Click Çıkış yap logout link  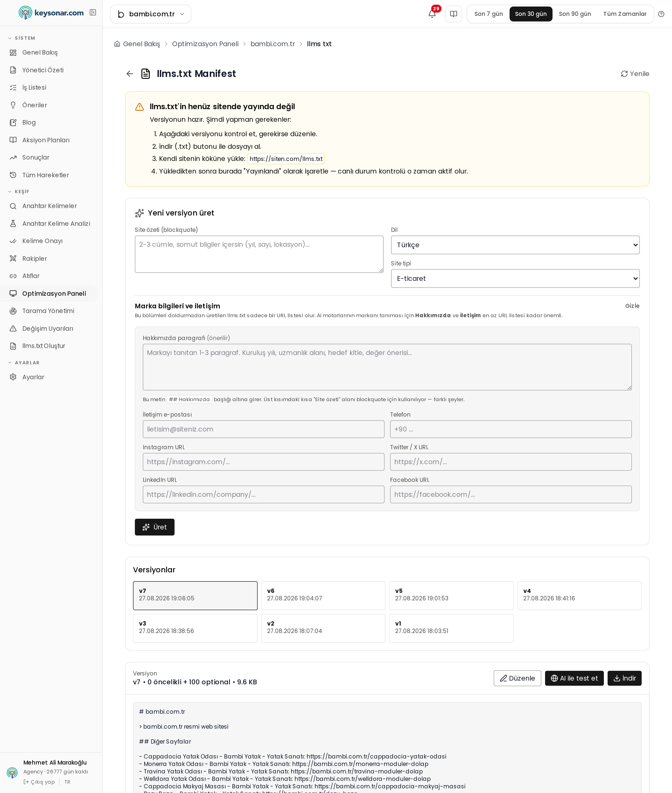[39, 782]
